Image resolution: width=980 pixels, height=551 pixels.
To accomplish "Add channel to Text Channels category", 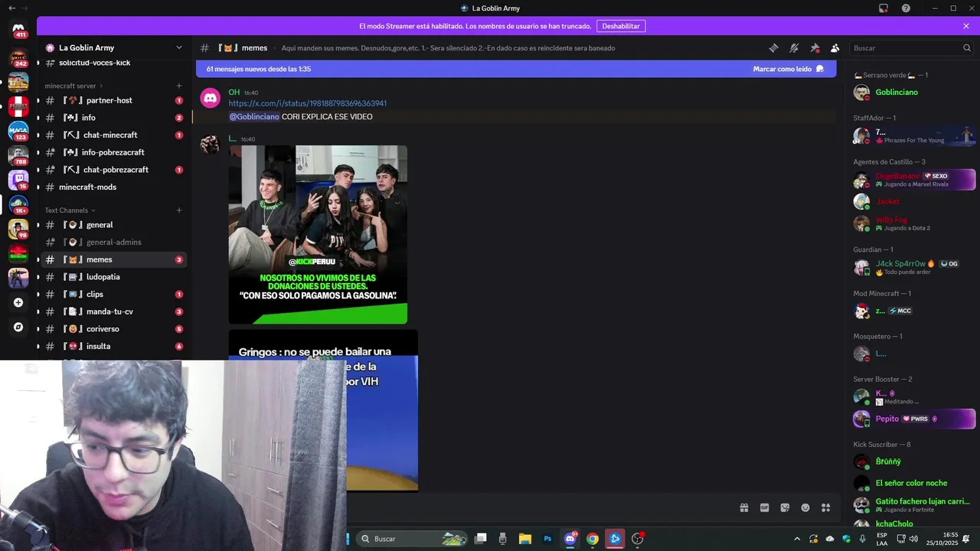I will pyautogui.click(x=179, y=210).
